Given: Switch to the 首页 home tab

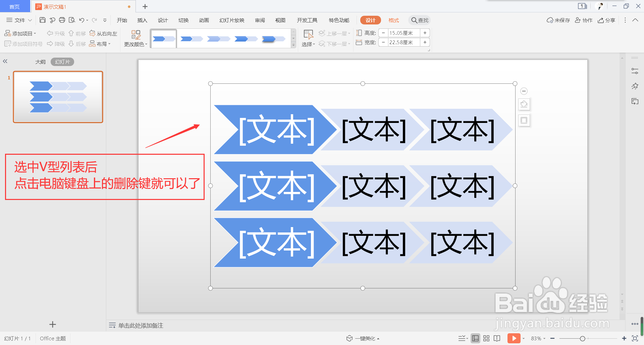Looking at the screenshot, I should [x=14, y=6].
